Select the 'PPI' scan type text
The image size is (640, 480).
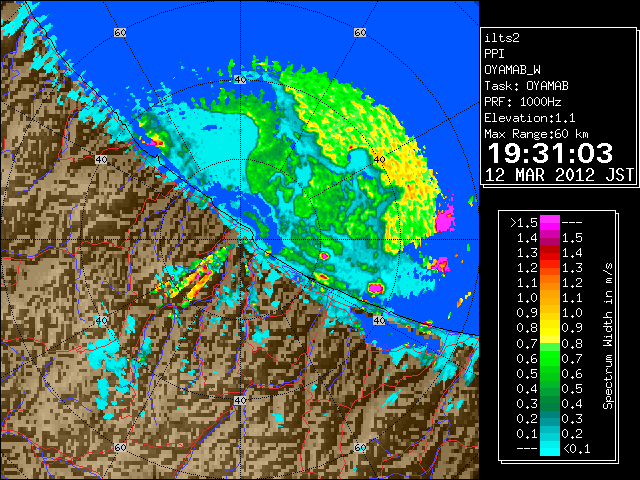click(494, 54)
